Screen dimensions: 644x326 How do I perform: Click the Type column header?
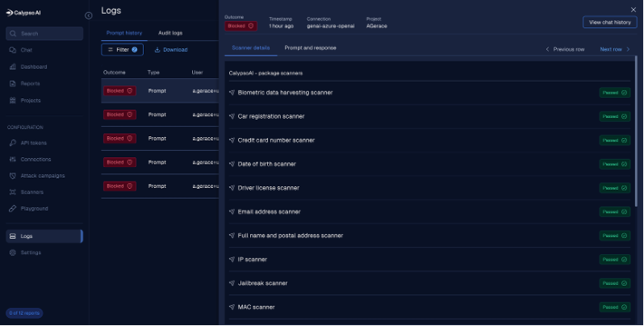pyautogui.click(x=153, y=73)
